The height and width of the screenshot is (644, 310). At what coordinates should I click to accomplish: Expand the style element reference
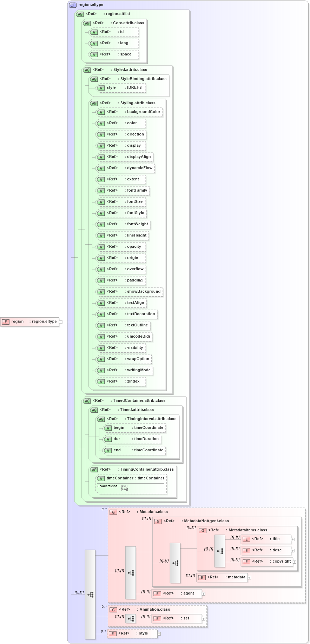tap(159, 634)
